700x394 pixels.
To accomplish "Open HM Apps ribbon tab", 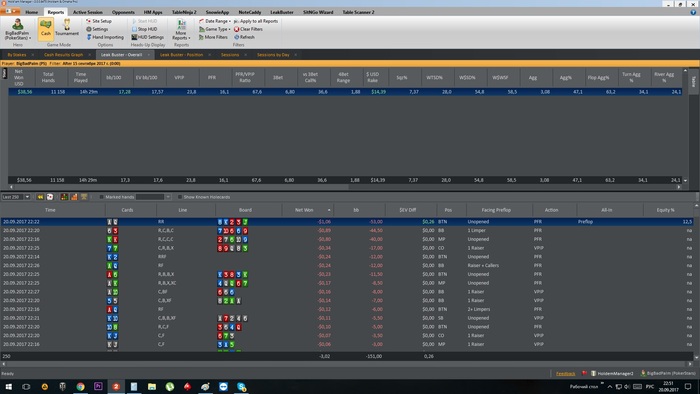I will tap(153, 12).
